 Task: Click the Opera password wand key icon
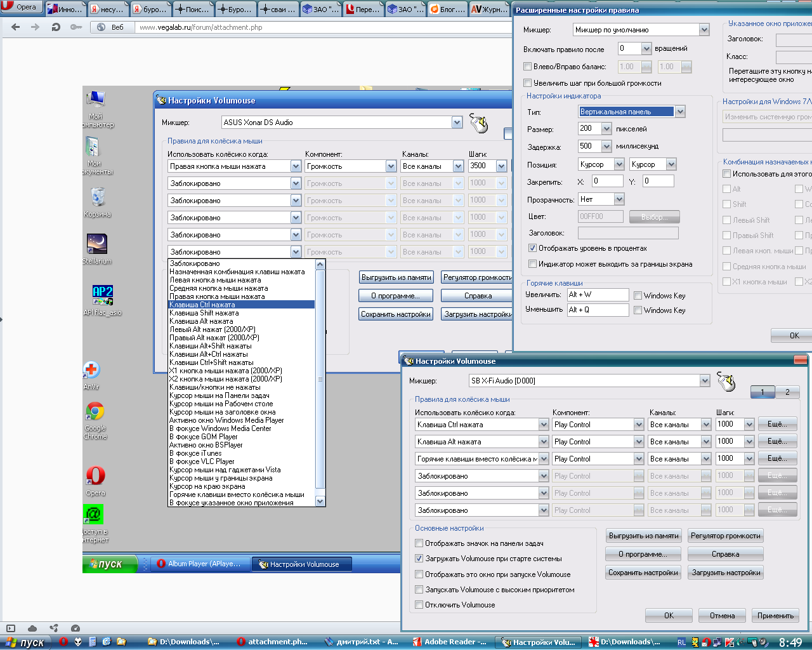76,27
